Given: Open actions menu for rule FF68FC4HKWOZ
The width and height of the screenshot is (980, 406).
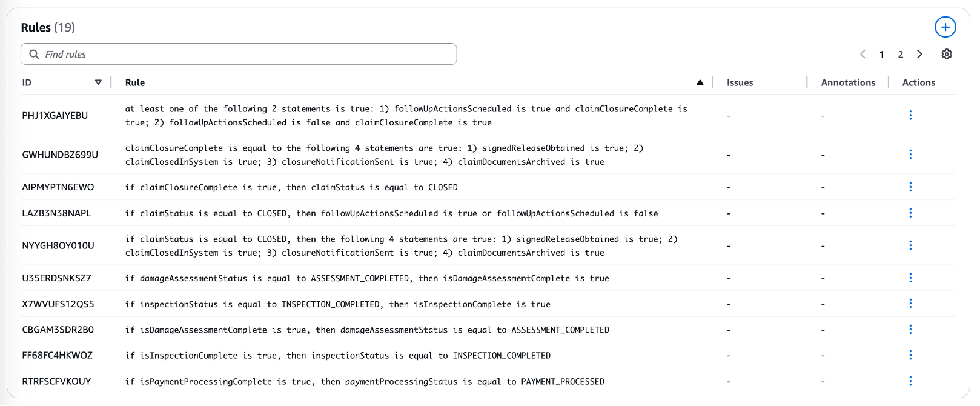Looking at the screenshot, I should 910,355.
